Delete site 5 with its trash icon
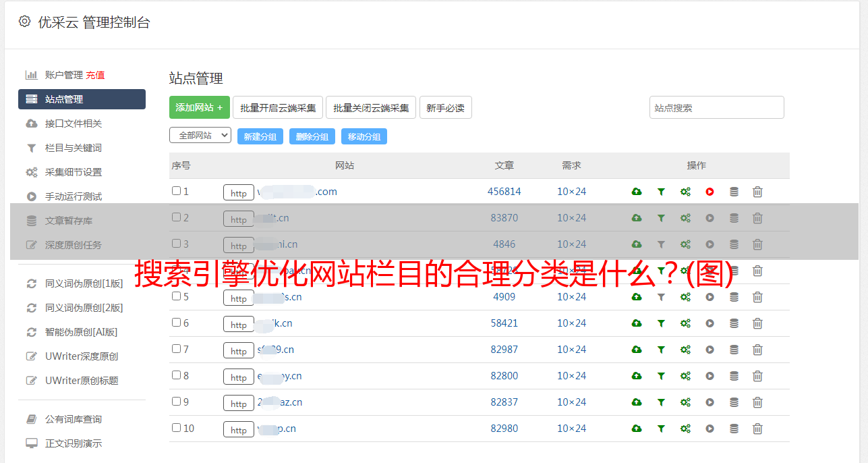868x463 pixels. [757, 297]
